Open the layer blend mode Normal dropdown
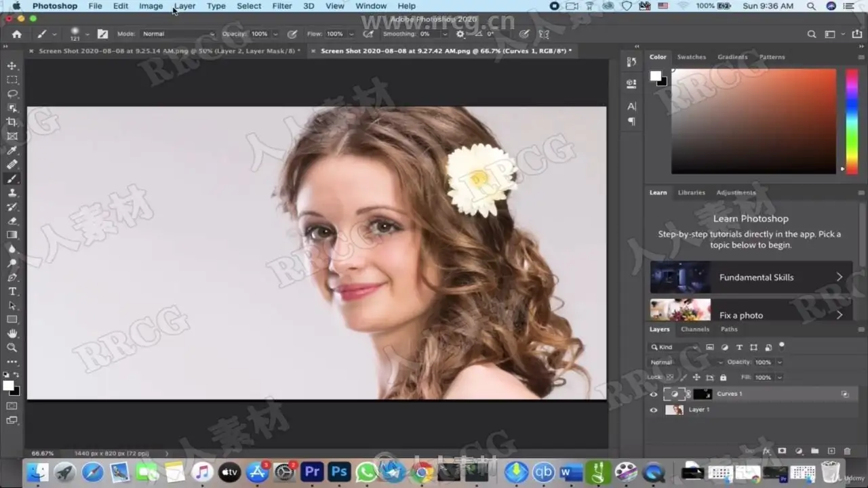868x488 pixels. tap(685, 363)
